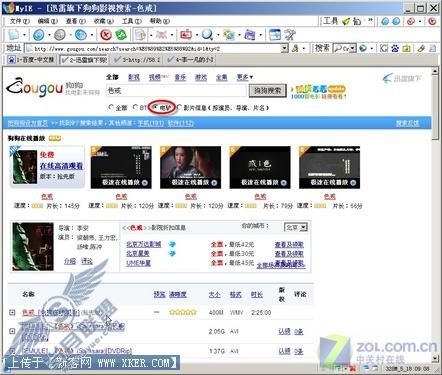Click inside the 色戒 search input field

176,91
